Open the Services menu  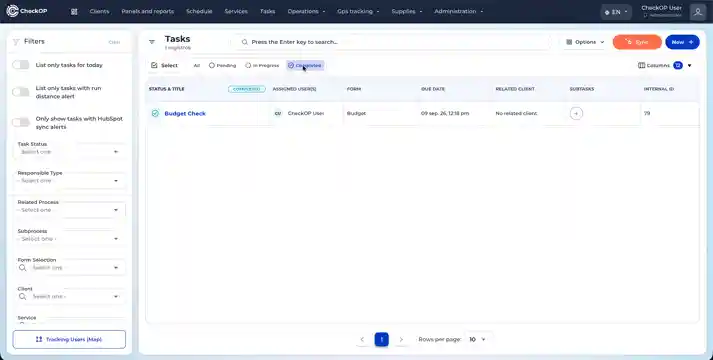coord(236,11)
